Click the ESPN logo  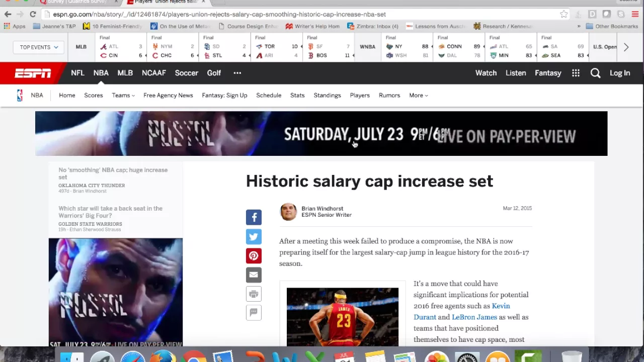pos(33,73)
